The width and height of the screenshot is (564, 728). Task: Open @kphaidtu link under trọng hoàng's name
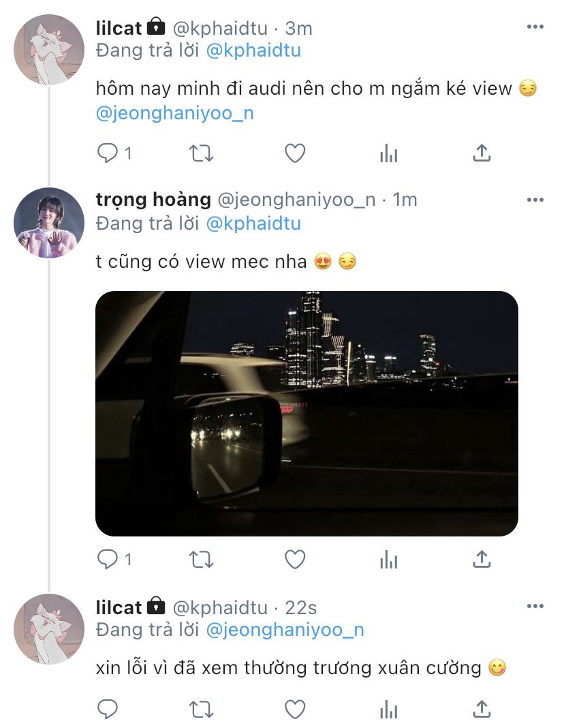[253, 224]
